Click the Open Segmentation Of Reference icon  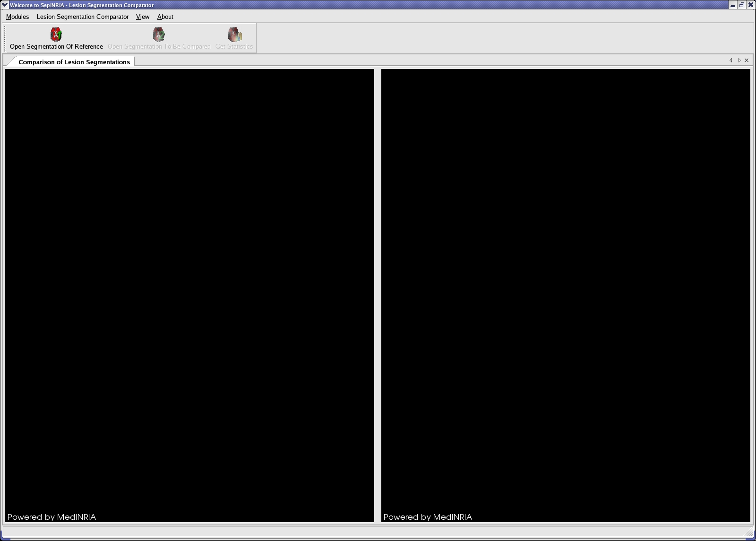(x=56, y=34)
